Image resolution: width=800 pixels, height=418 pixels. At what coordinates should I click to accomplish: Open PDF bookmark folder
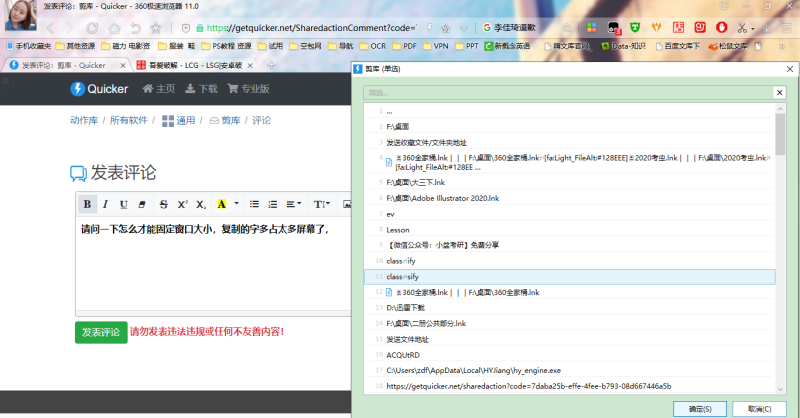405,46
